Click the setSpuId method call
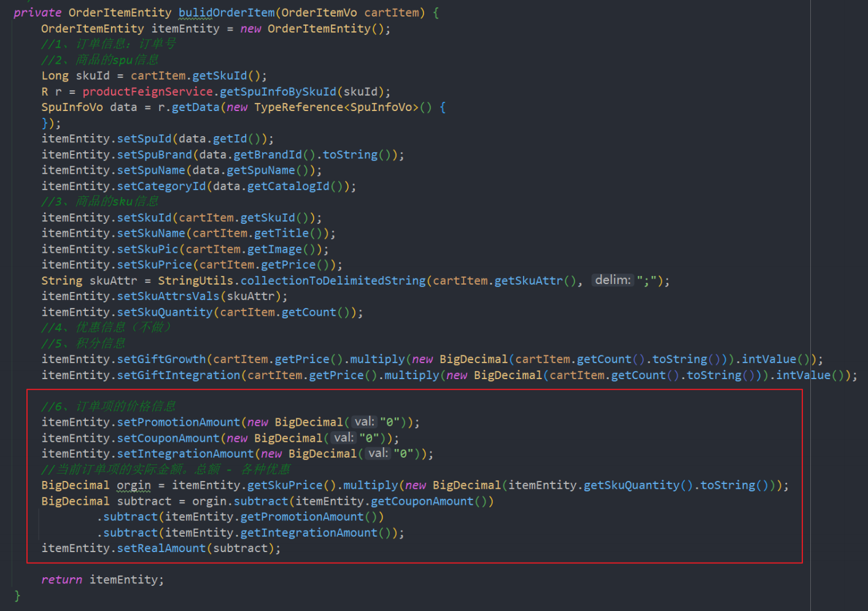The image size is (868, 611). 144,139
